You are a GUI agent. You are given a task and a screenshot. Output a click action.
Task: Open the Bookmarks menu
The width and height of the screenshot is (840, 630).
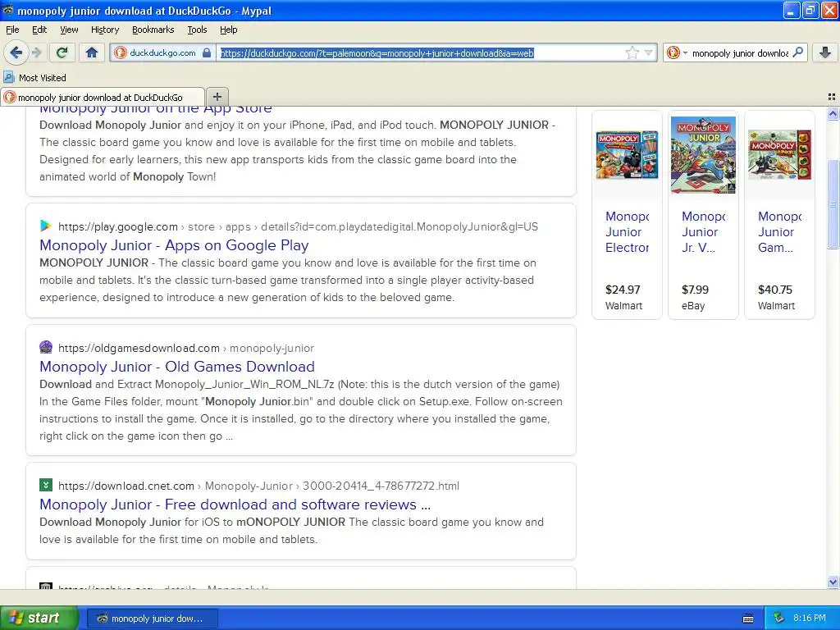coord(153,30)
